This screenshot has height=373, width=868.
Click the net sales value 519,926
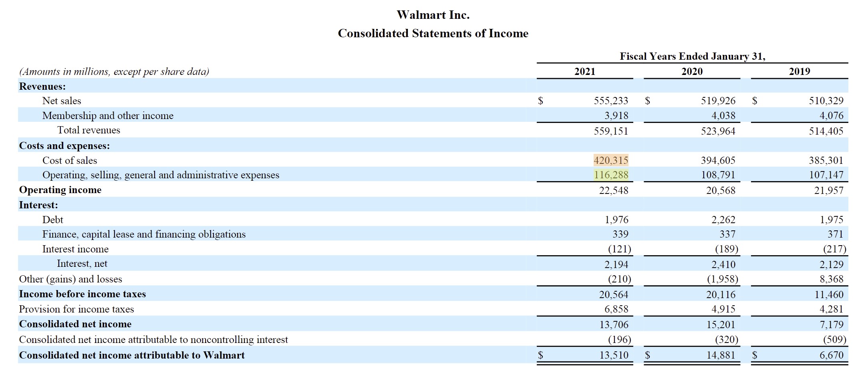tap(718, 101)
